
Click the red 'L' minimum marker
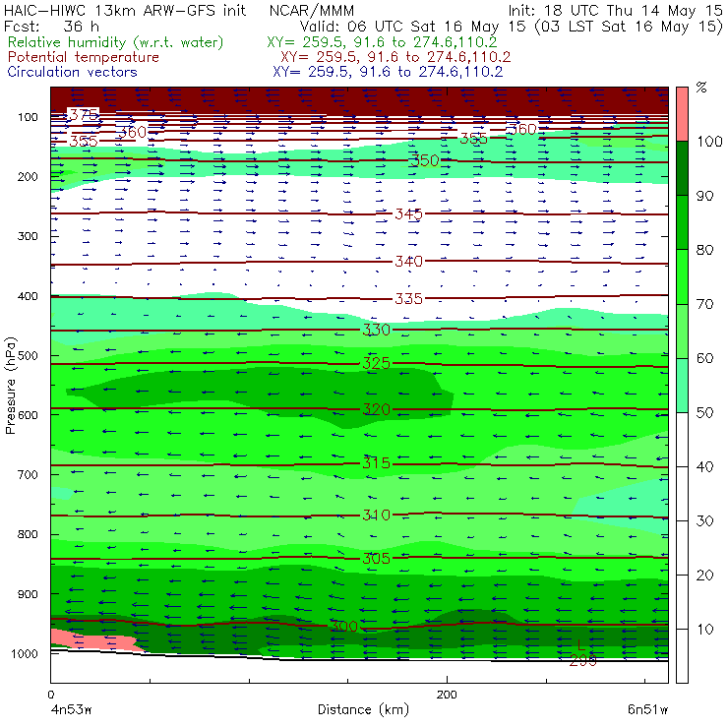point(581,645)
